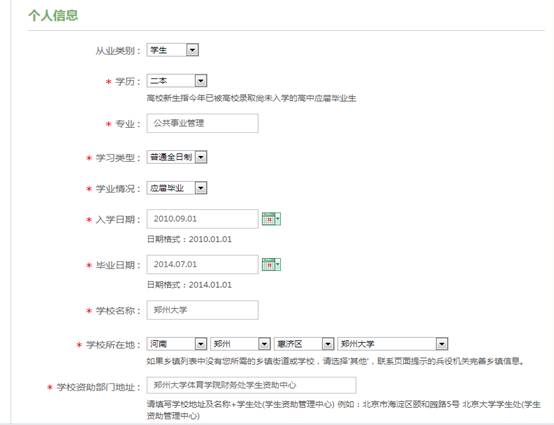Open the 学历 dropdown showing 二本
Screen dimensions: 554x425
coord(177,81)
